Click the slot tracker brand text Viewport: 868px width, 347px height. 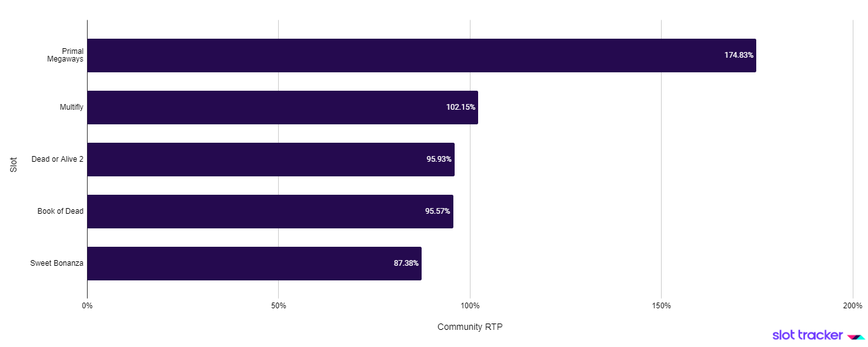pos(807,336)
